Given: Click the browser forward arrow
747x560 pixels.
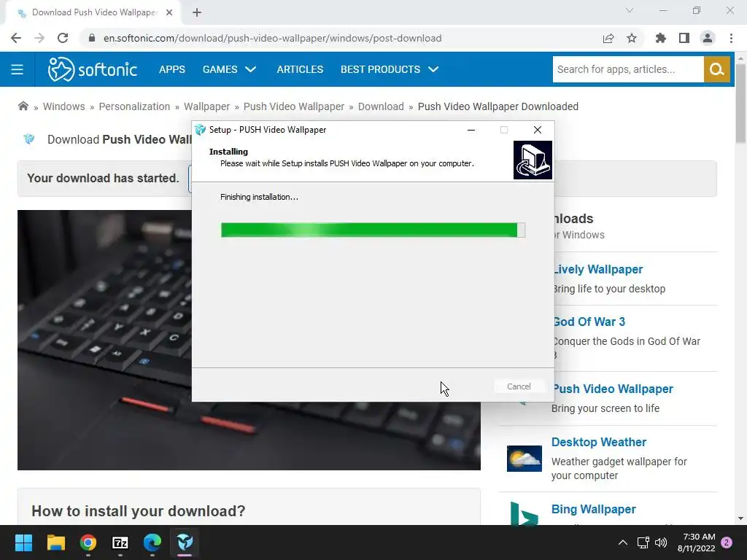Looking at the screenshot, I should tap(39, 38).
